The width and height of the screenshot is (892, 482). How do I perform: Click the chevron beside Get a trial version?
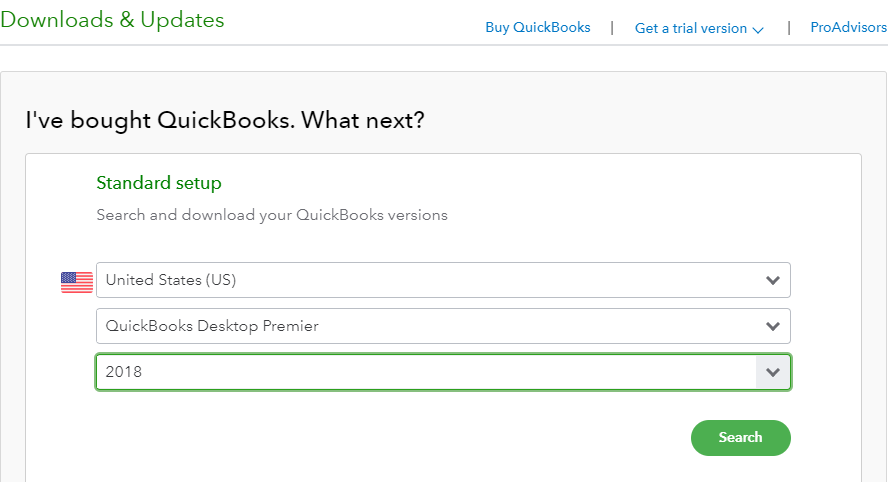tap(758, 30)
